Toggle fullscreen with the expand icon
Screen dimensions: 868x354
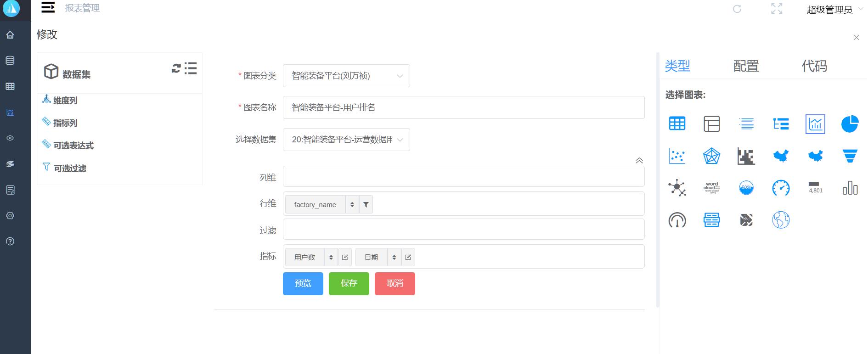pyautogui.click(x=777, y=8)
